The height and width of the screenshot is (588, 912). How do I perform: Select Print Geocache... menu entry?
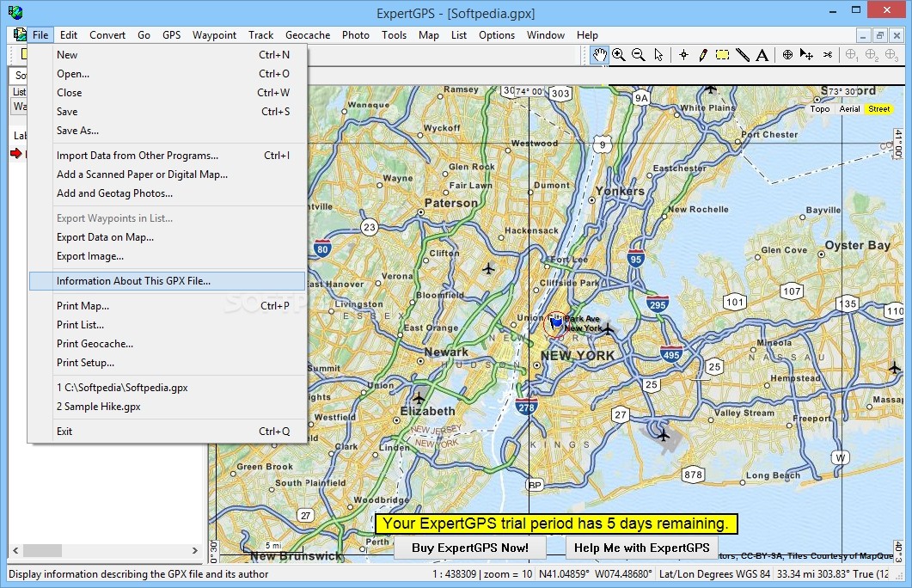(168, 344)
